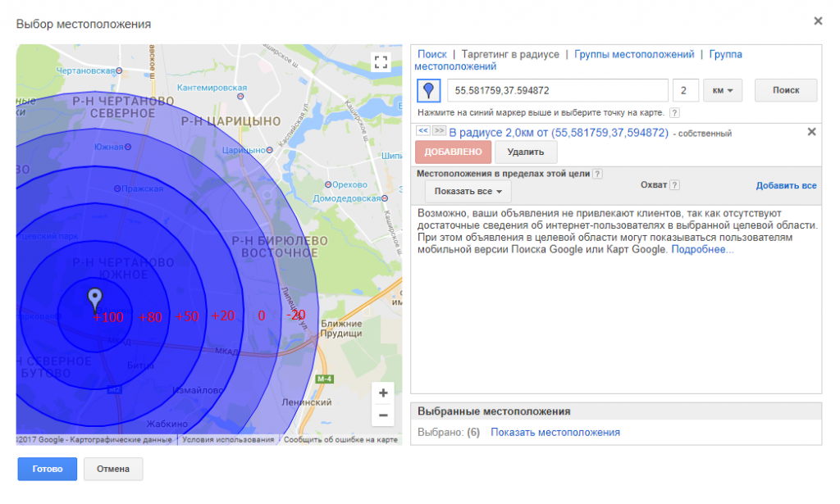This screenshot has height=504, width=840.
Task: Remove the 2,0км radius result
Action: tap(811, 132)
